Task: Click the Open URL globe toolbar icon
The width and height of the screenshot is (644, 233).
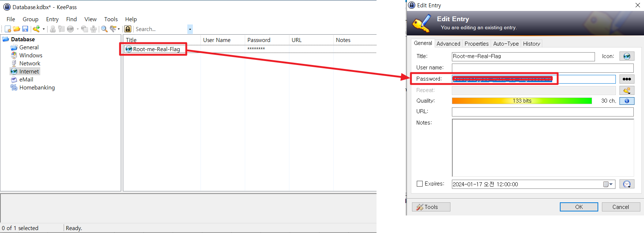Action: (x=70, y=29)
